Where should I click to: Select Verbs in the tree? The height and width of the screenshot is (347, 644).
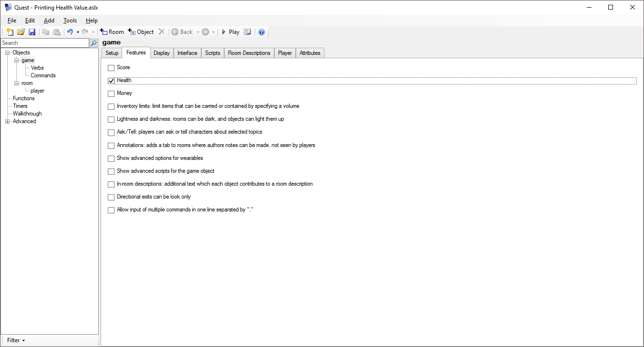pos(37,68)
